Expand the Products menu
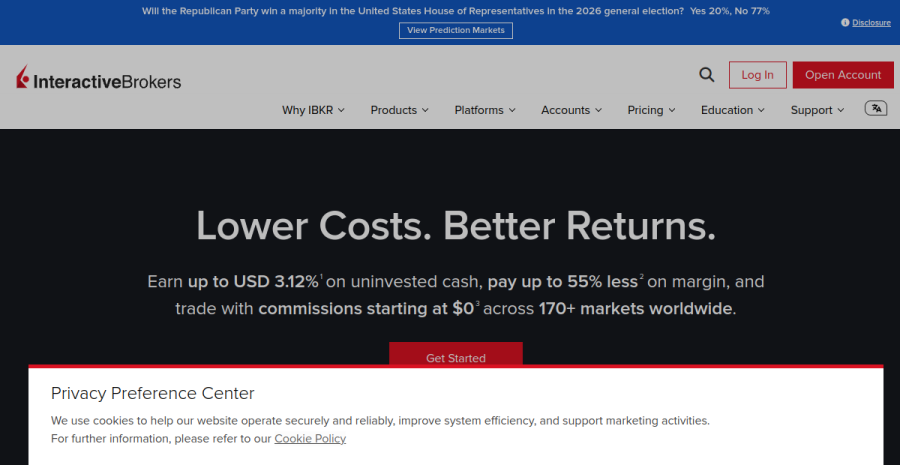The width and height of the screenshot is (900, 465). (x=399, y=110)
